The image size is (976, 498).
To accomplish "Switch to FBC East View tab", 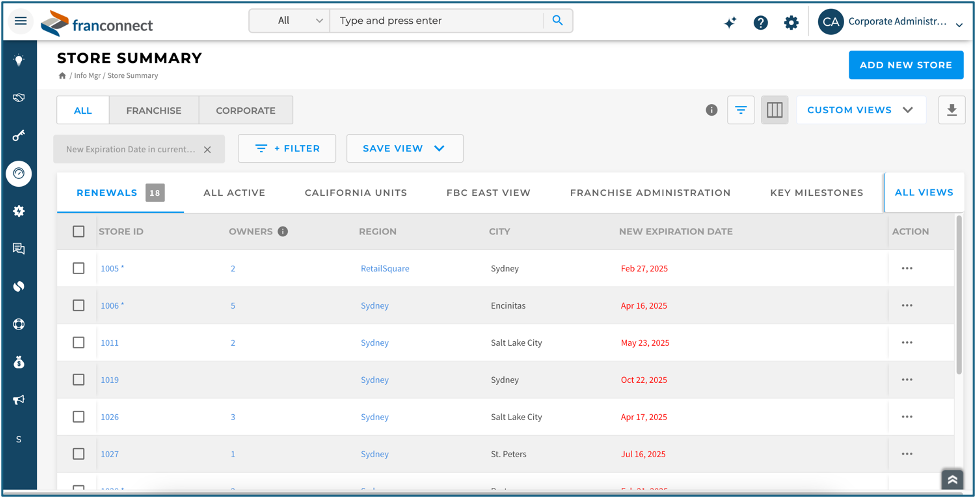I will tap(489, 193).
